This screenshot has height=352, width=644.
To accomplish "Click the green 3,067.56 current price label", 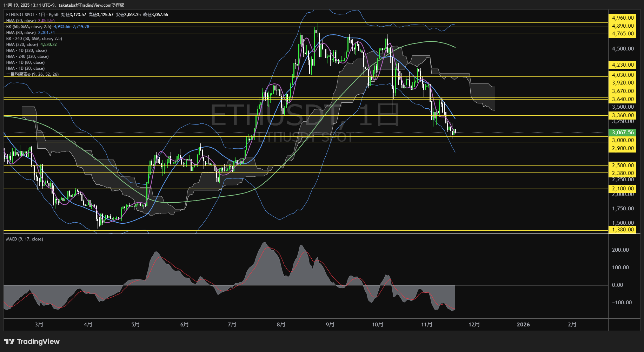I will [x=622, y=133].
